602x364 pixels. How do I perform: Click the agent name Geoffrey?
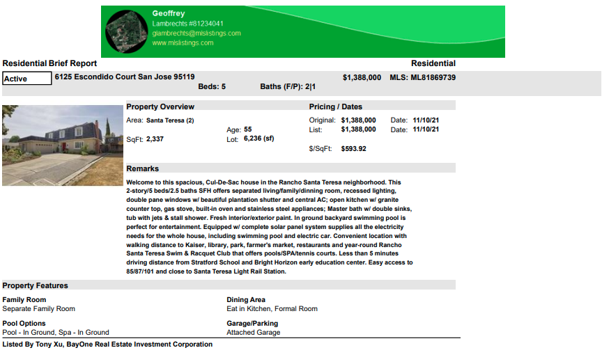[x=169, y=13]
